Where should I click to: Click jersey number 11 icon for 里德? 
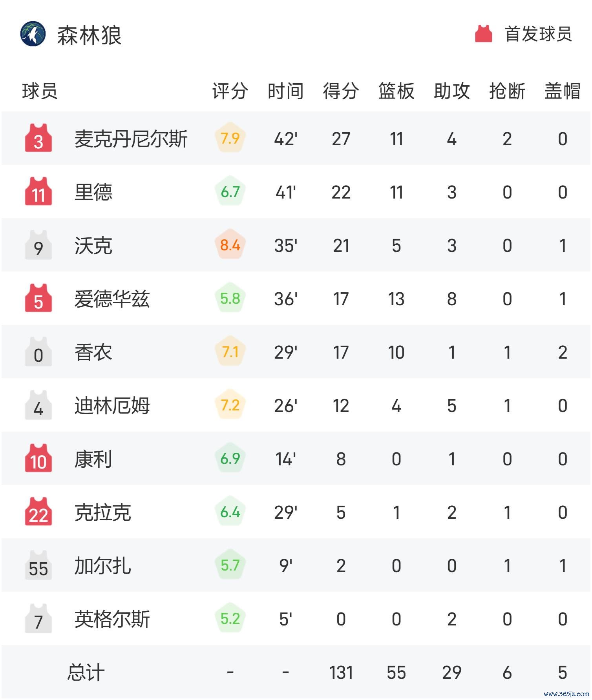coord(38,191)
